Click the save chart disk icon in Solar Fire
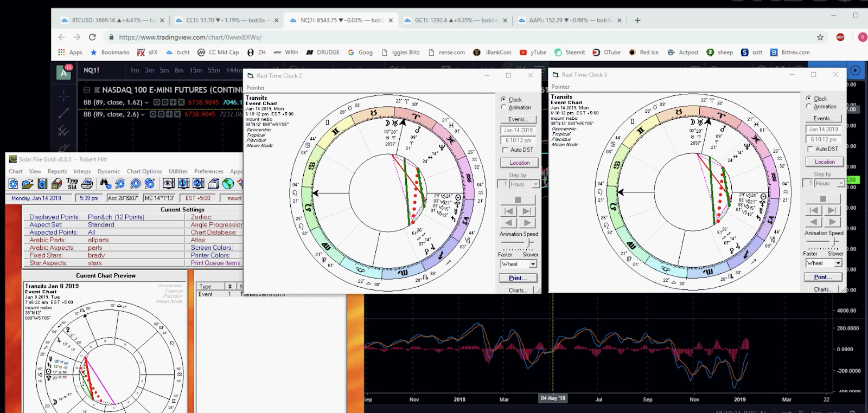The width and height of the screenshot is (868, 413). [x=42, y=184]
